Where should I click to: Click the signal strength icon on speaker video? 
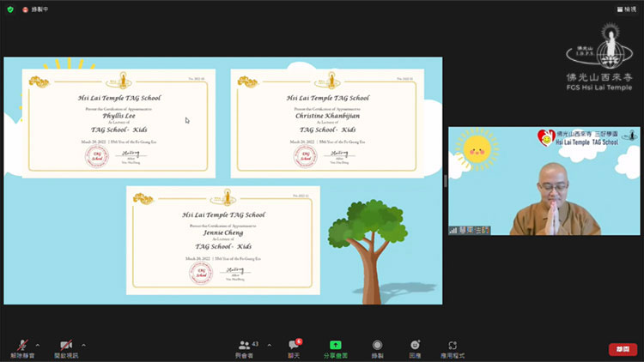click(x=453, y=231)
